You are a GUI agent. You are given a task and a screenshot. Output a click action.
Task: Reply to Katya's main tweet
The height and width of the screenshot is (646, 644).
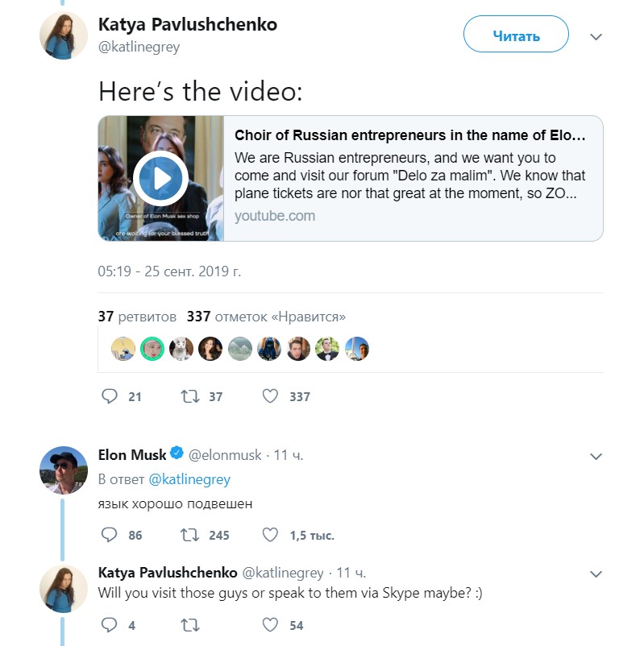click(110, 396)
